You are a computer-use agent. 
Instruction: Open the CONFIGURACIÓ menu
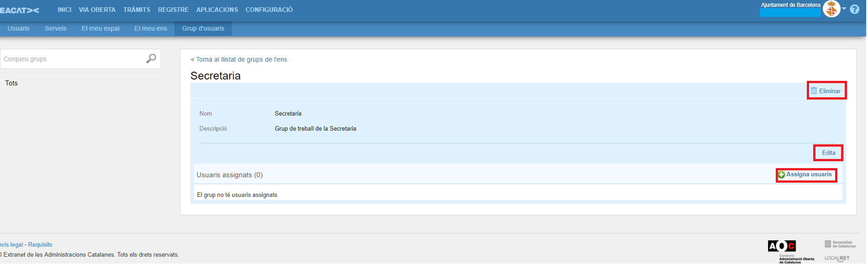point(269,10)
